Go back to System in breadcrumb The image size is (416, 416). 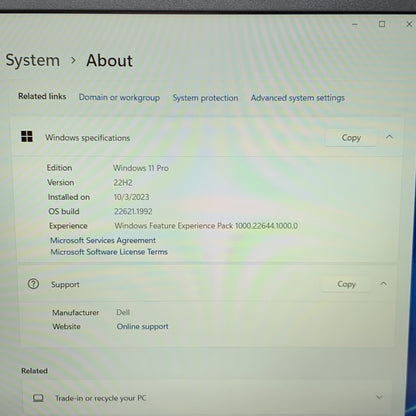click(x=33, y=61)
